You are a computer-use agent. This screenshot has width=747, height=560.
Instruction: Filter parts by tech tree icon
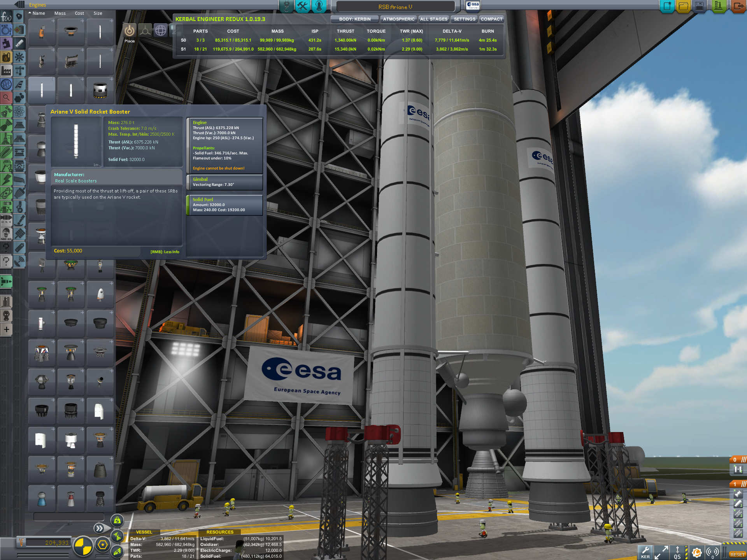(x=6, y=84)
